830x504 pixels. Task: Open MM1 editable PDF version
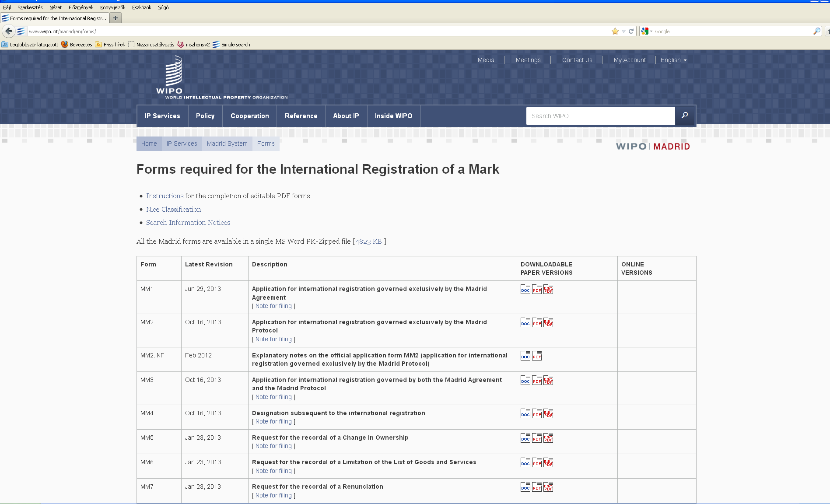click(x=548, y=289)
